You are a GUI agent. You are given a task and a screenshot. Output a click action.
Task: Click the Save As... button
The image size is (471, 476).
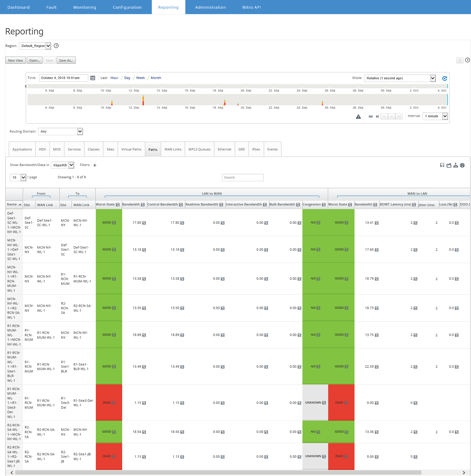66,60
